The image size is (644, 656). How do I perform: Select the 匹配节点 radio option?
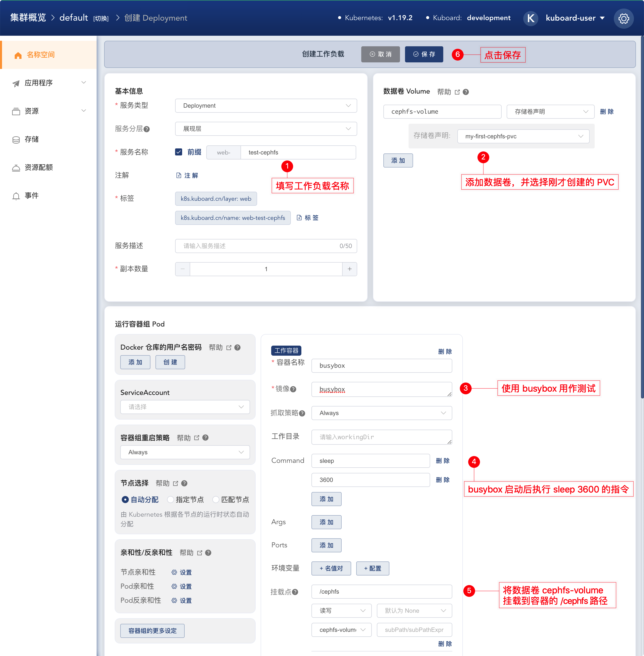coord(215,500)
